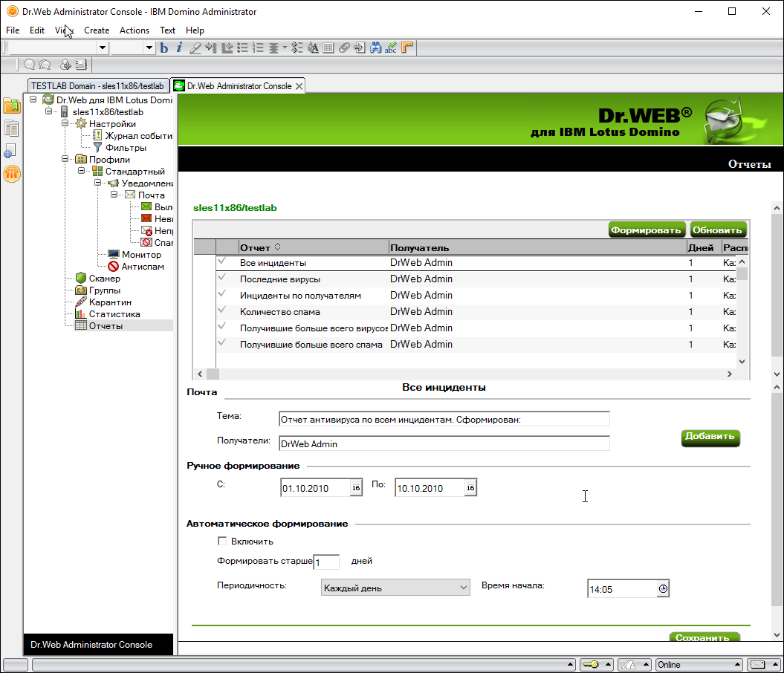Insert a table from the toolbar
Image resolution: width=784 pixels, height=673 pixels.
coord(328,48)
